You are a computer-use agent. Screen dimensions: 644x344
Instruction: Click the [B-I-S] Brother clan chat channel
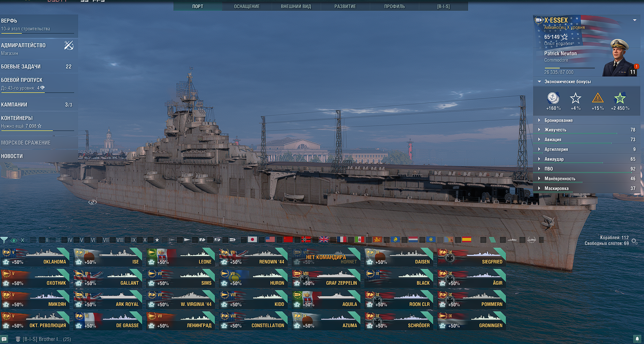(x=44, y=339)
